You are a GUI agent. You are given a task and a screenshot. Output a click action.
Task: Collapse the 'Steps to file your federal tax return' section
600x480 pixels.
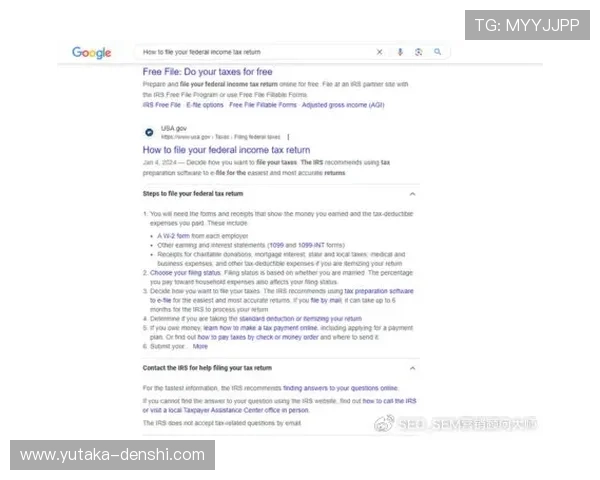[x=413, y=194]
